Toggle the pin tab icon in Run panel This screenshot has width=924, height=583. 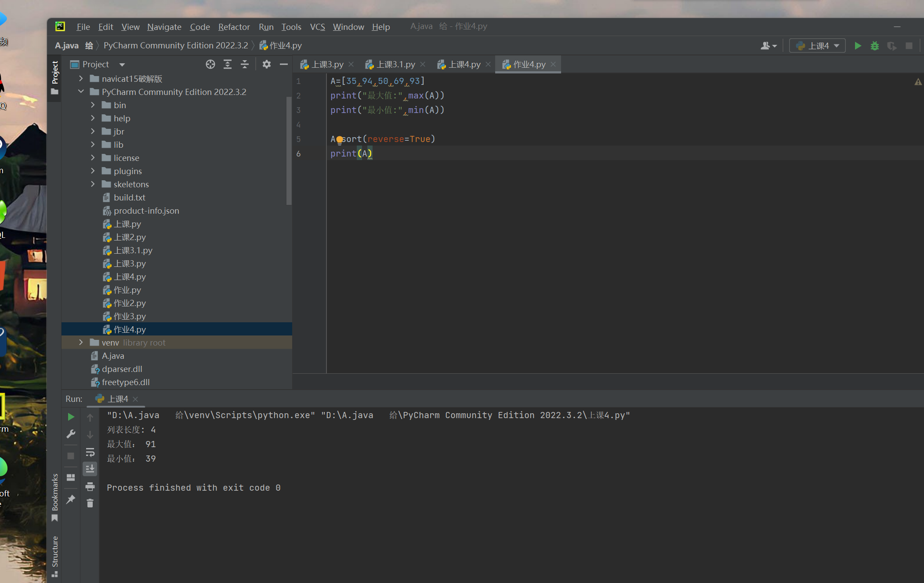(x=71, y=499)
